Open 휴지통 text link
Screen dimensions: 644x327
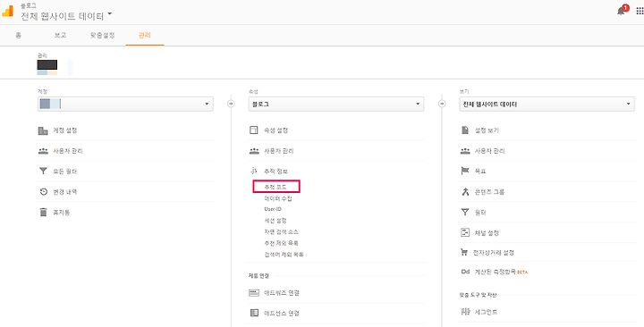pos(61,212)
